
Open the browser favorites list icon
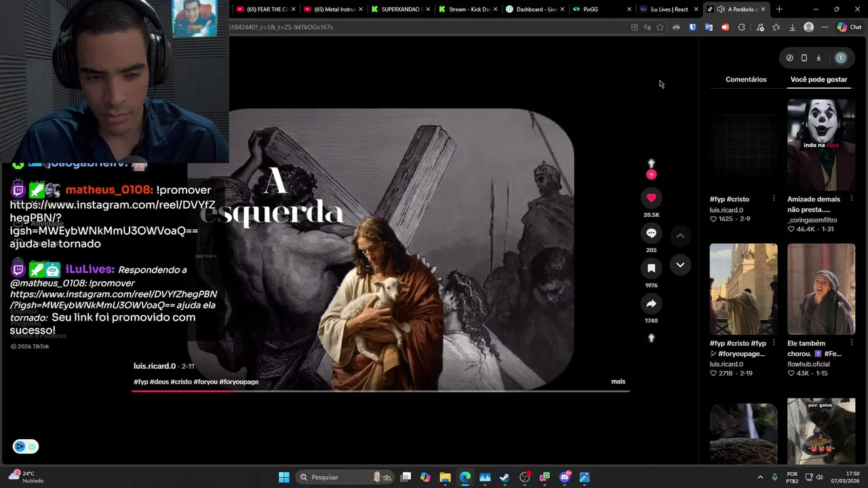coord(776,27)
